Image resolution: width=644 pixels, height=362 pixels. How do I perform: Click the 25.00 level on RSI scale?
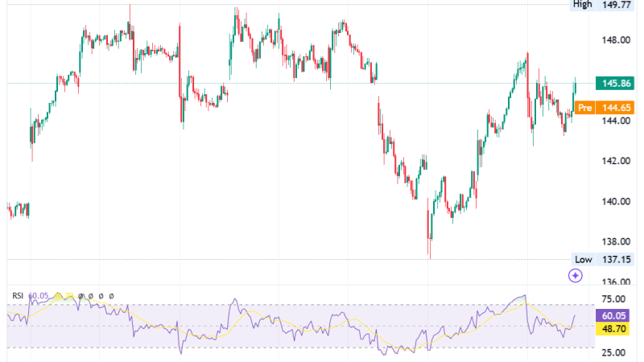coord(613,352)
